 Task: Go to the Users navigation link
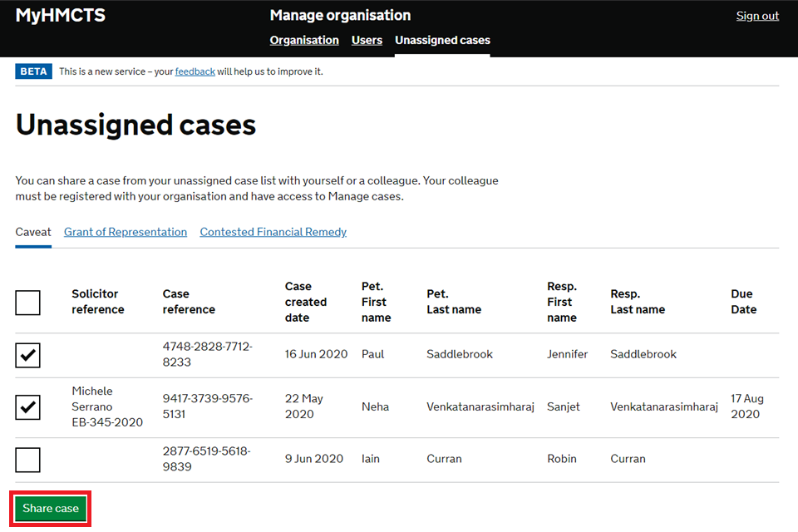[x=367, y=40]
